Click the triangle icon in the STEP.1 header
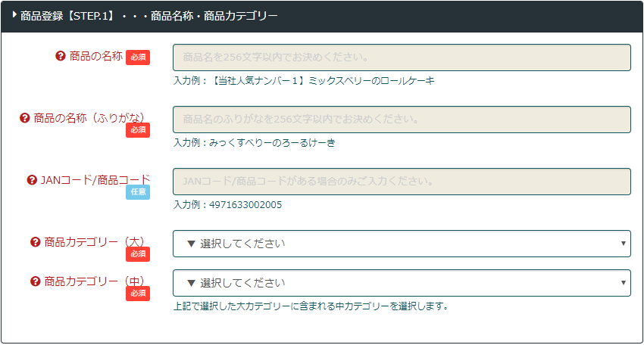 tap(14, 14)
